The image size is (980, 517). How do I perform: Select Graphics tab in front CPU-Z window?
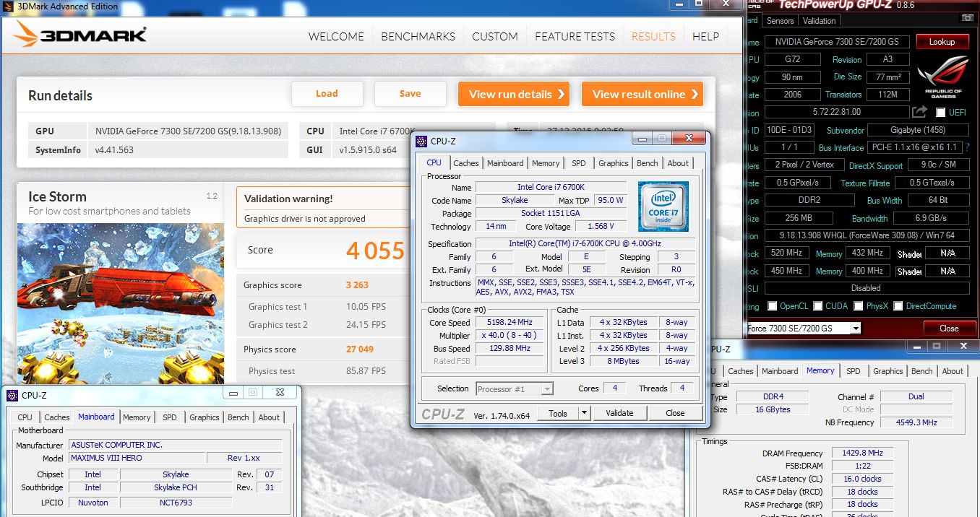[x=614, y=163]
